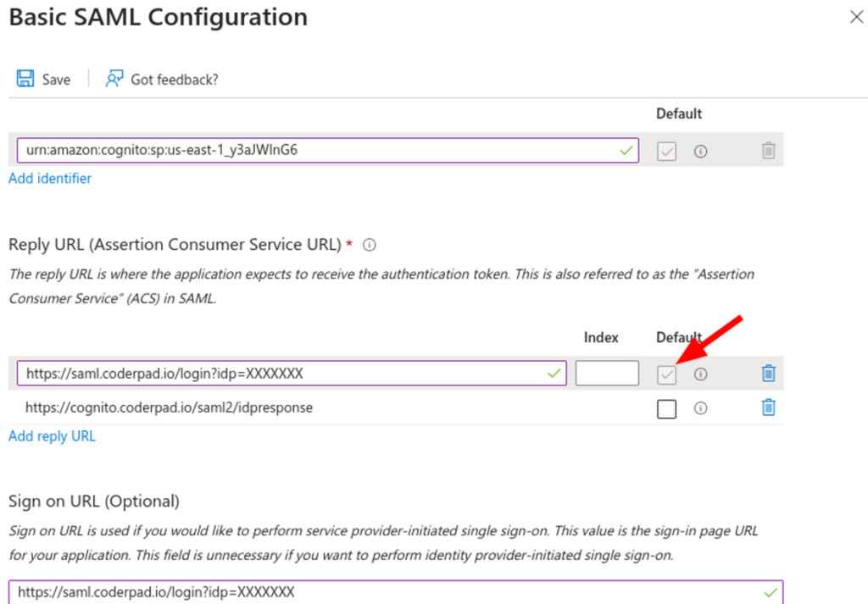This screenshot has width=868, height=604.
Task: Check the Default box indicated by the red arrow
Action: tap(666, 374)
